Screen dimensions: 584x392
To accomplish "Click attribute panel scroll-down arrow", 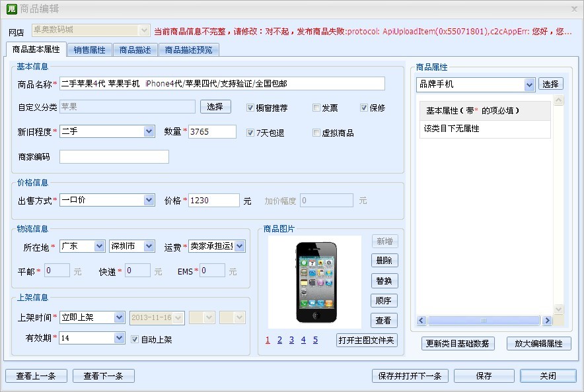I will tap(559, 309).
